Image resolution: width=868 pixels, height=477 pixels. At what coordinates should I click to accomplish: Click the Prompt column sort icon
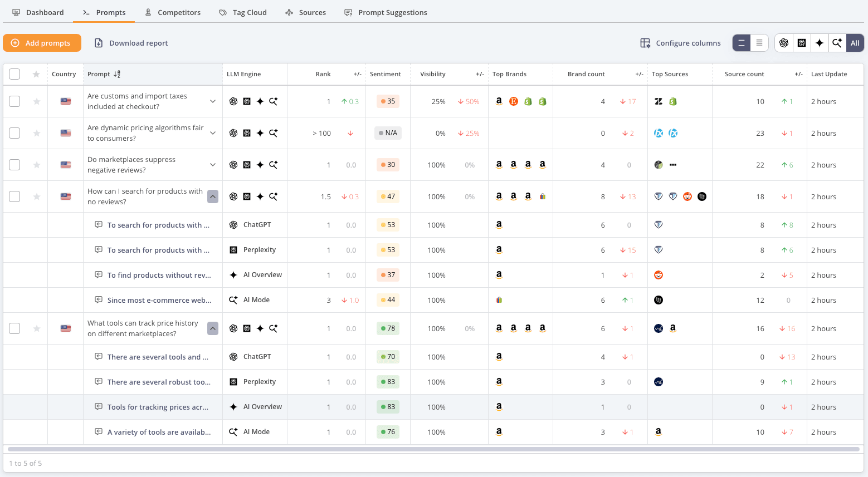[x=117, y=74]
